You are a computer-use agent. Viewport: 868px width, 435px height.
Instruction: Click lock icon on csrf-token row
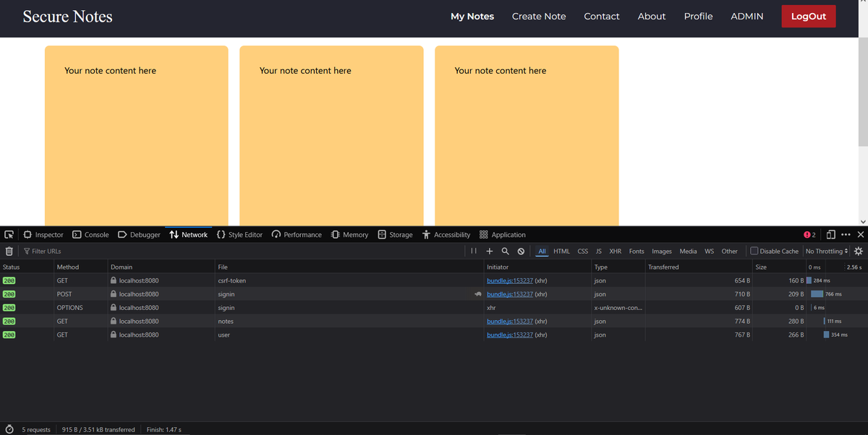(114, 280)
